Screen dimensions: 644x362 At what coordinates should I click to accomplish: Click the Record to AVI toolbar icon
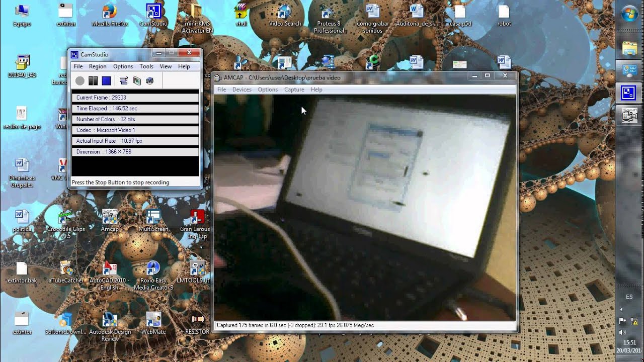click(137, 81)
